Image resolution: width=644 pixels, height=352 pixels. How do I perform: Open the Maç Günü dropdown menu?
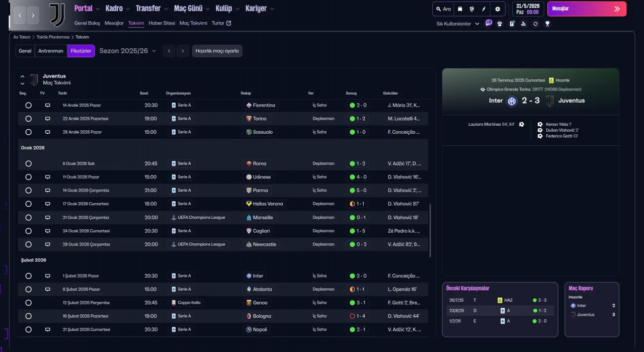click(192, 9)
